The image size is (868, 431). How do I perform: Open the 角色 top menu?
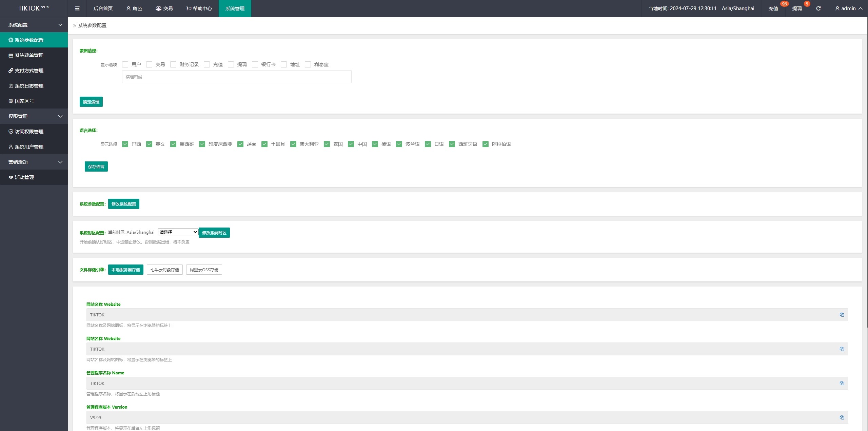click(x=134, y=8)
